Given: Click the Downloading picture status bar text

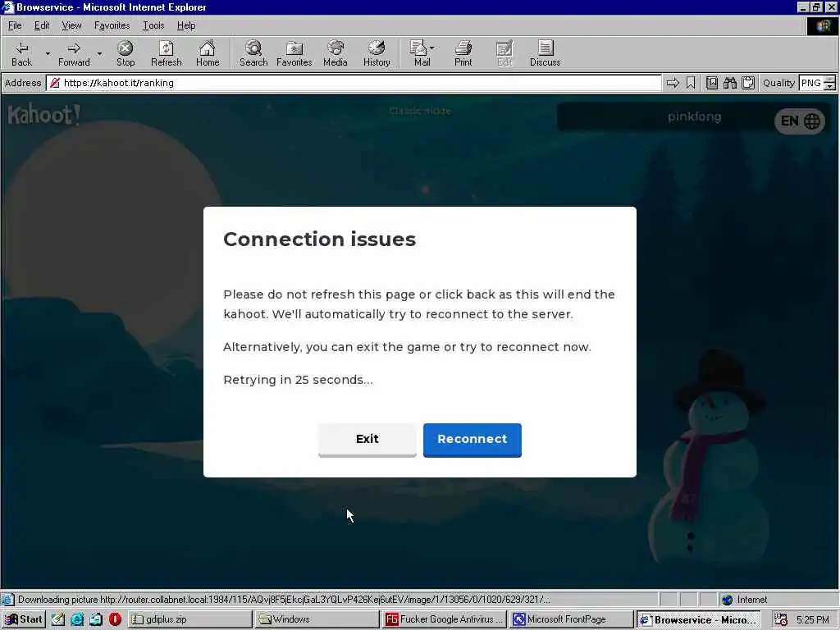Looking at the screenshot, I should 284,600.
